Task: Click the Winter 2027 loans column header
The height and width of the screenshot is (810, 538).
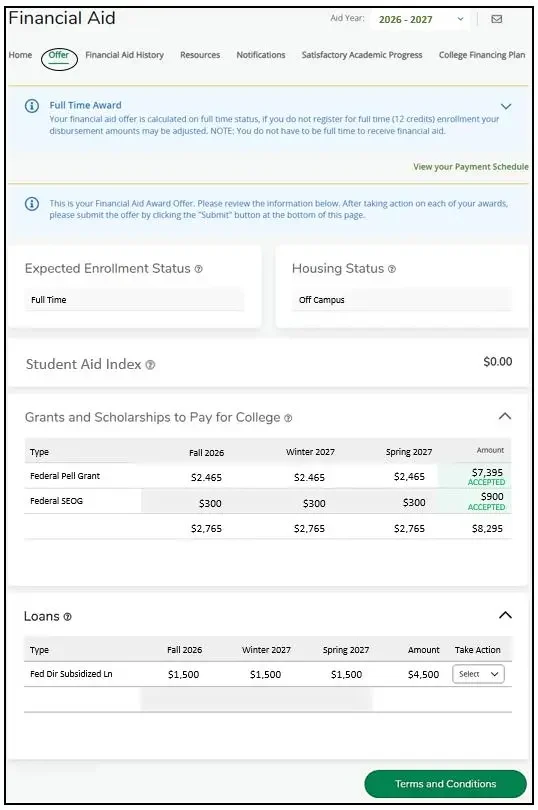Action: (266, 650)
